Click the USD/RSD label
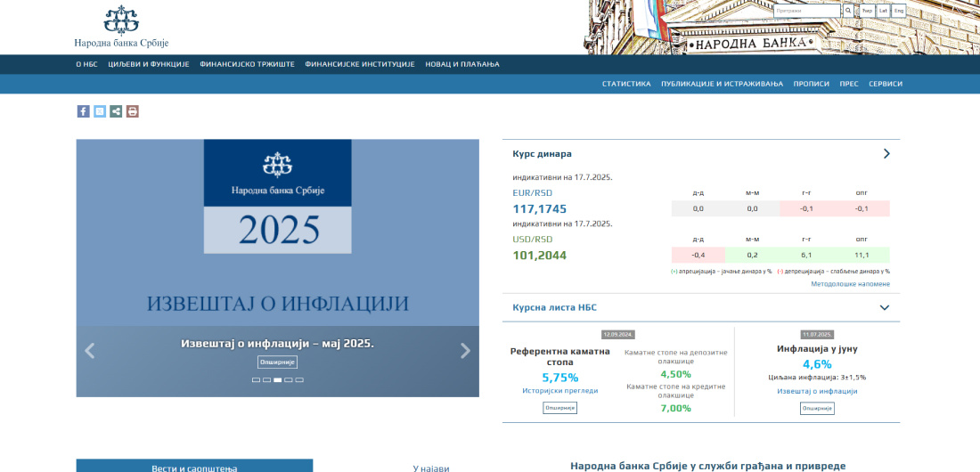 coord(533,239)
